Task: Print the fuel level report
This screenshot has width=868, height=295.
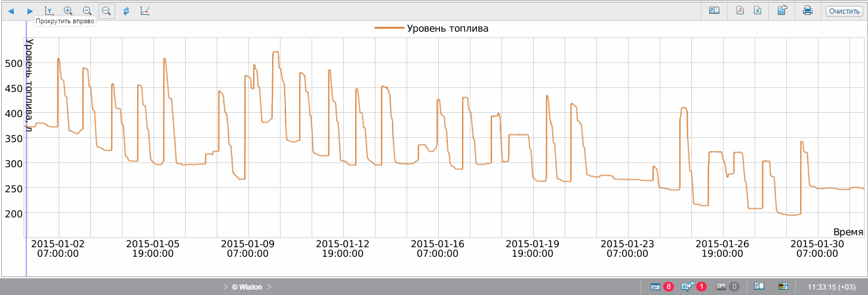Action: pyautogui.click(x=808, y=11)
